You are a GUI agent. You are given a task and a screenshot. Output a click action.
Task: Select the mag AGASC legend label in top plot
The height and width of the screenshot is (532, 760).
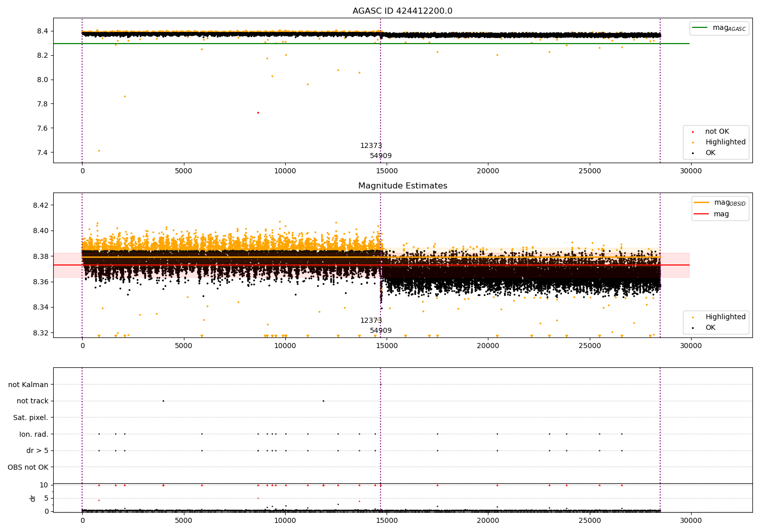click(729, 28)
